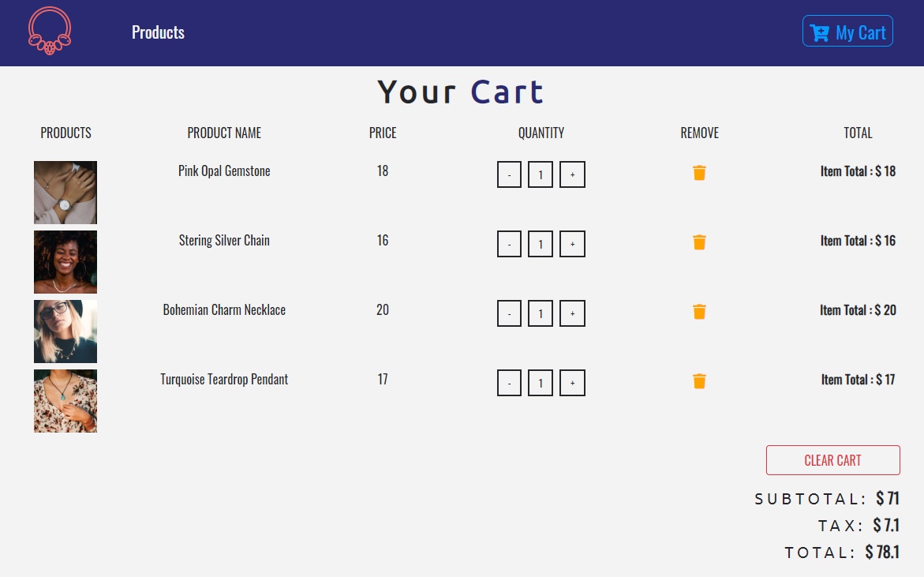Click the price 17 cell
This screenshot has height=577, width=924.
383,380
